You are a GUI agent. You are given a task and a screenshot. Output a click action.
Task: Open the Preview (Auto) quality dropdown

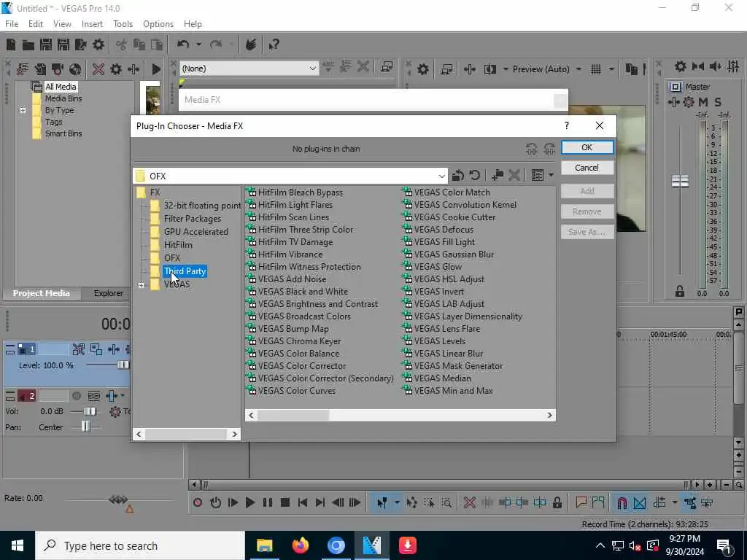[578, 69]
